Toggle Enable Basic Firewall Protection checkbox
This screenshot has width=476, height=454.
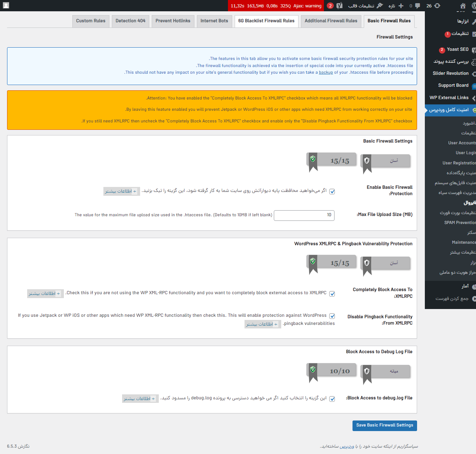point(332,191)
